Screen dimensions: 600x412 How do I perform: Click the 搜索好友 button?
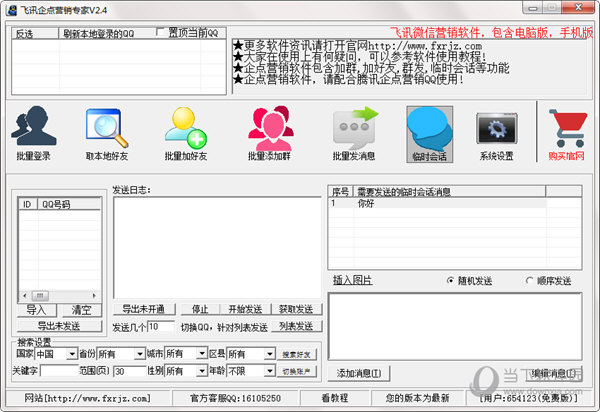[297, 355]
